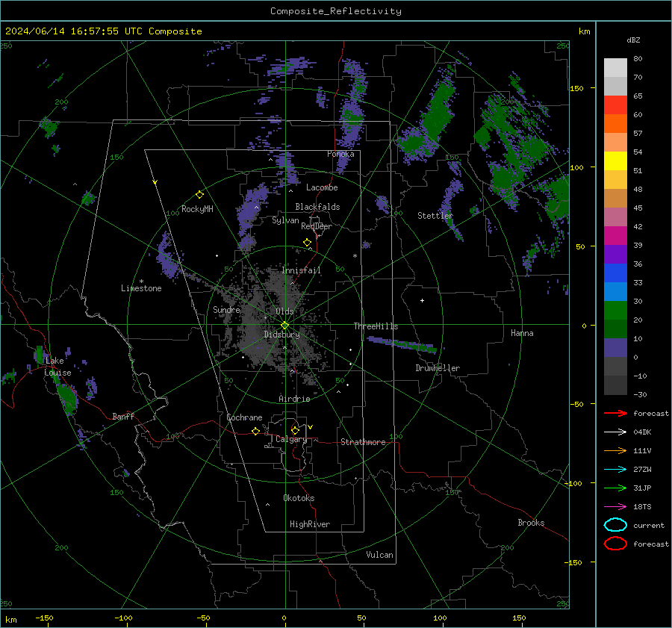Click the Didsbury map label
This screenshot has height=628, width=672.
coord(281,335)
